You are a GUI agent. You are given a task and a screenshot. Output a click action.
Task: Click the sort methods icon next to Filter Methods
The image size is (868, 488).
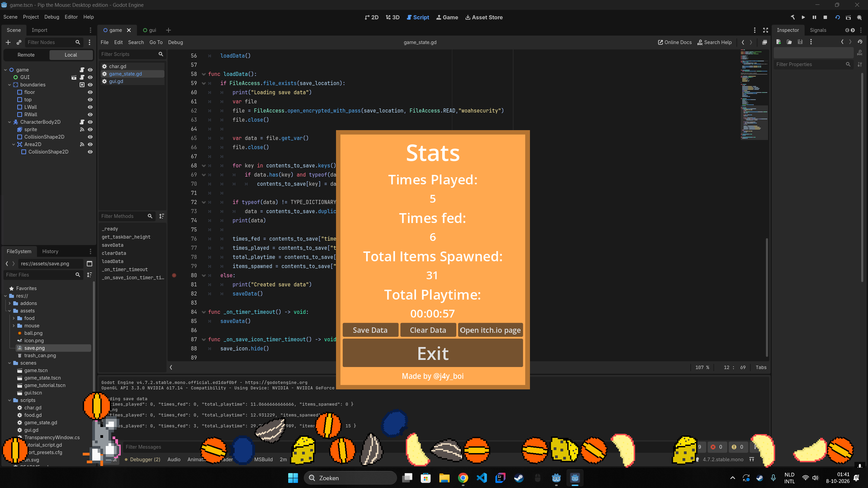(162, 216)
